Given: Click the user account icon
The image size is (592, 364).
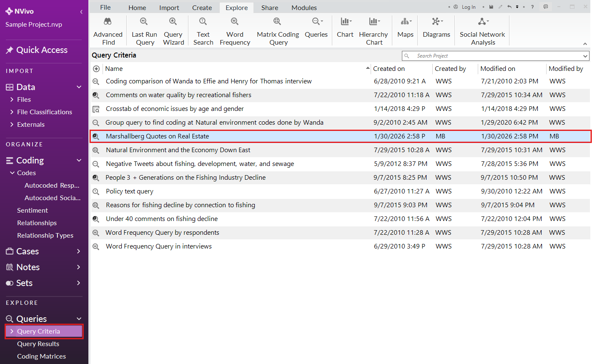Looking at the screenshot, I should tap(456, 7).
